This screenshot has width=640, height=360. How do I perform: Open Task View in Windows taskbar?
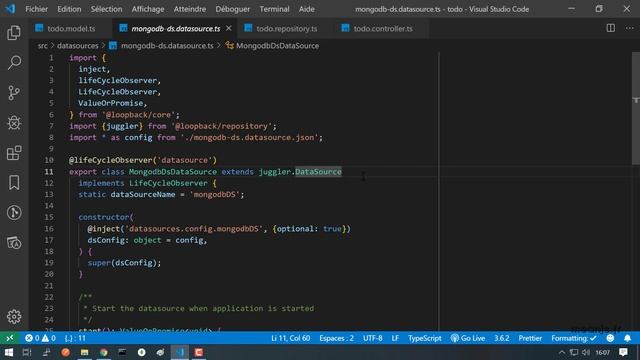(x=27, y=352)
